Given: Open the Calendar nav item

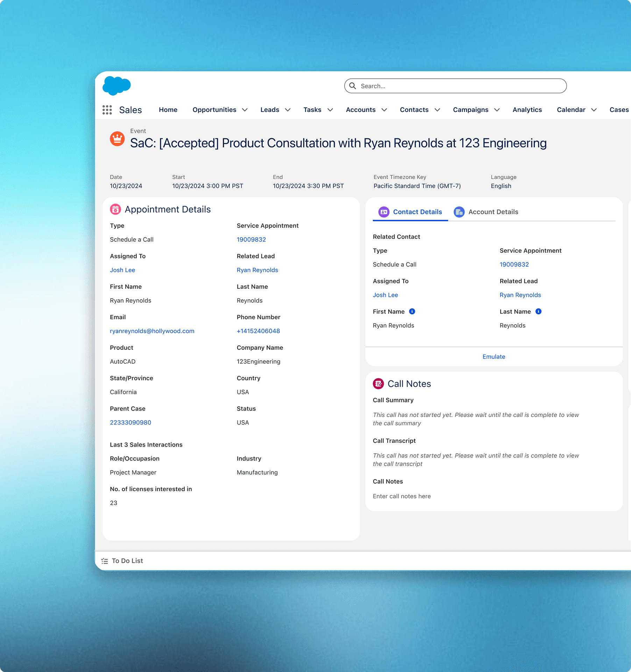Looking at the screenshot, I should pyautogui.click(x=571, y=110).
